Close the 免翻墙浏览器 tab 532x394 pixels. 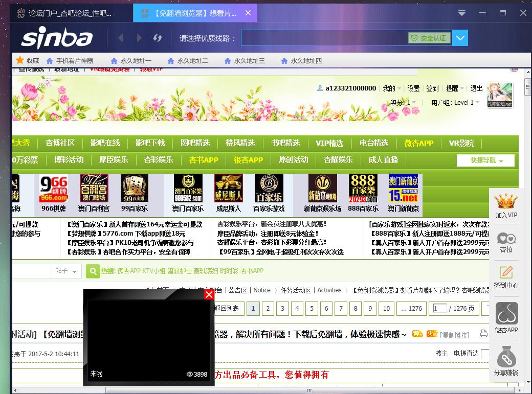tap(248, 13)
